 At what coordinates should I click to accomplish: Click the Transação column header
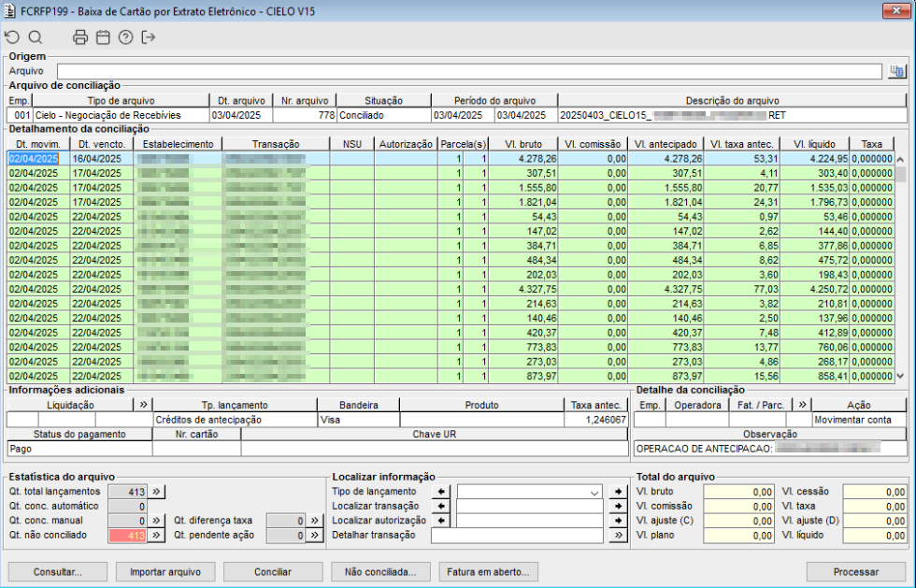276,144
